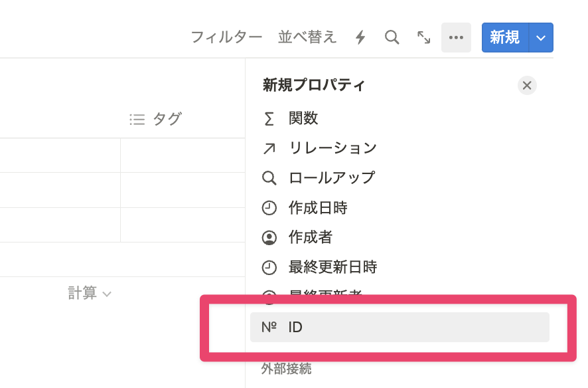Select the 最終更新日時 property type

400,268
